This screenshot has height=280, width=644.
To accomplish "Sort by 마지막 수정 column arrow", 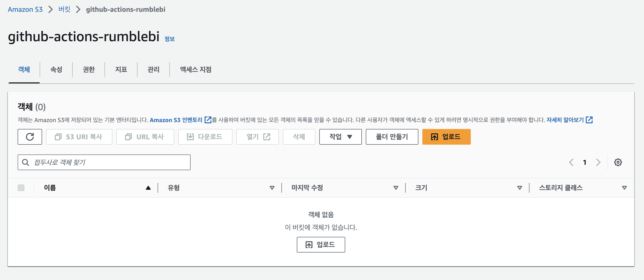I will pyautogui.click(x=396, y=188).
